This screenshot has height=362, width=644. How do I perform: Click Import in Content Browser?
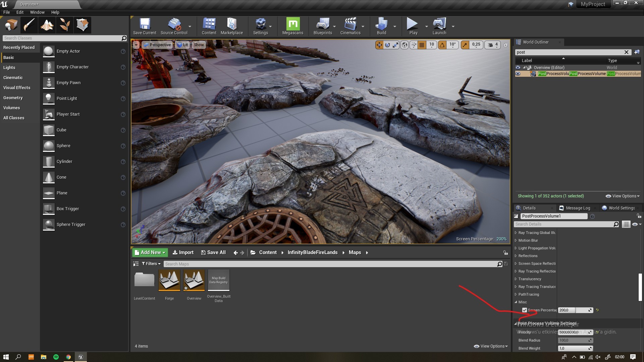tap(183, 252)
